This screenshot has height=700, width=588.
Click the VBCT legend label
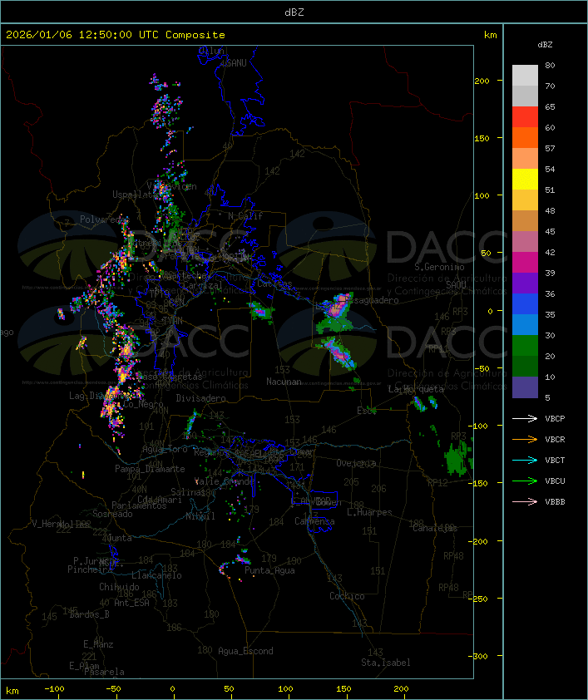click(x=555, y=460)
